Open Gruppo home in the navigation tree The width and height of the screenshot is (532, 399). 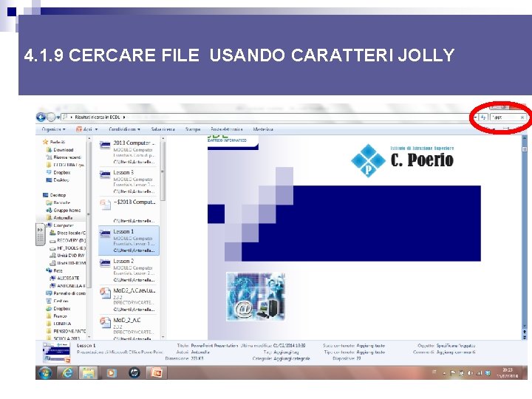[x=63, y=211]
